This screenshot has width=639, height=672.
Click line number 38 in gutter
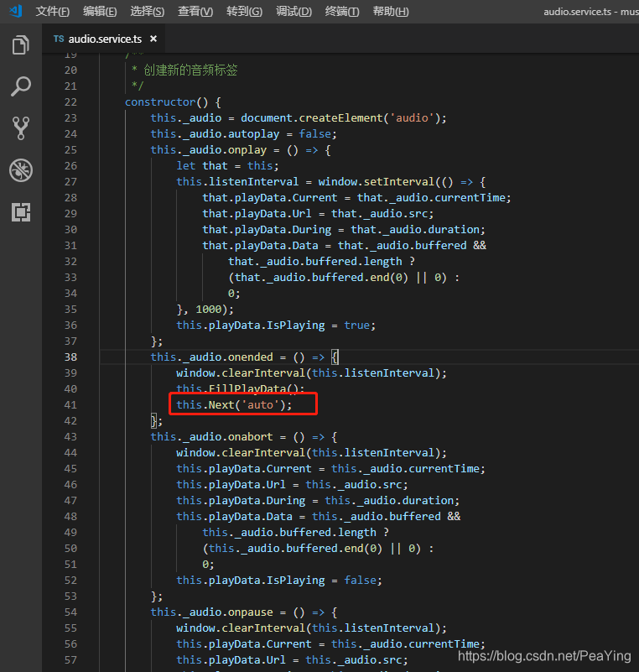click(x=70, y=357)
